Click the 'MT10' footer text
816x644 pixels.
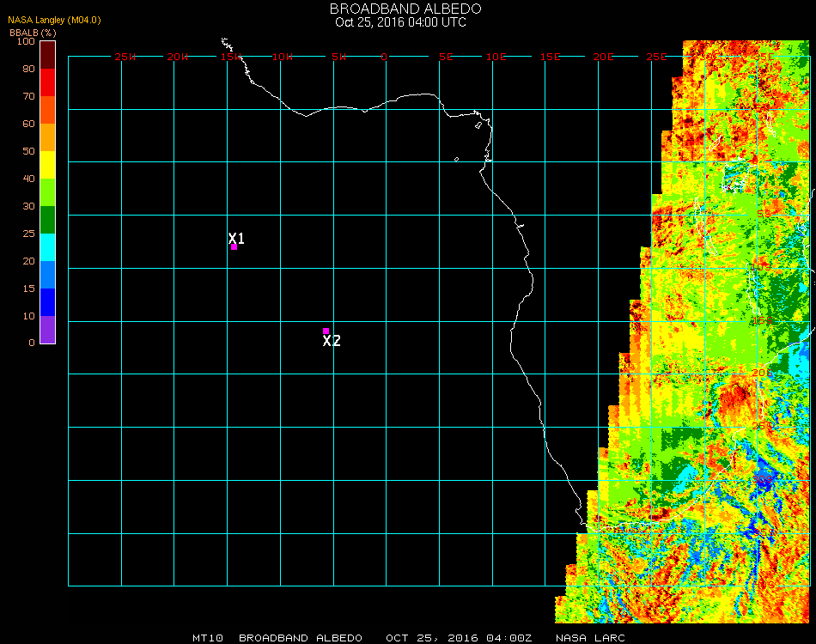(208, 638)
